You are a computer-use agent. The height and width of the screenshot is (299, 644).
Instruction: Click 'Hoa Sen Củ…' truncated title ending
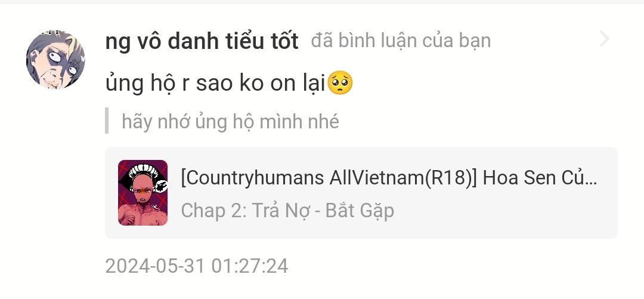(x=540, y=178)
